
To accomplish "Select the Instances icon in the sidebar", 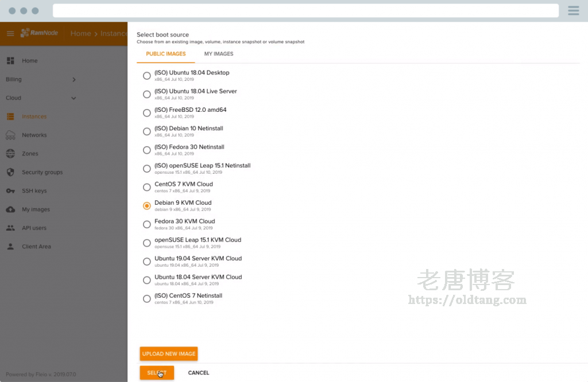I will [10, 116].
